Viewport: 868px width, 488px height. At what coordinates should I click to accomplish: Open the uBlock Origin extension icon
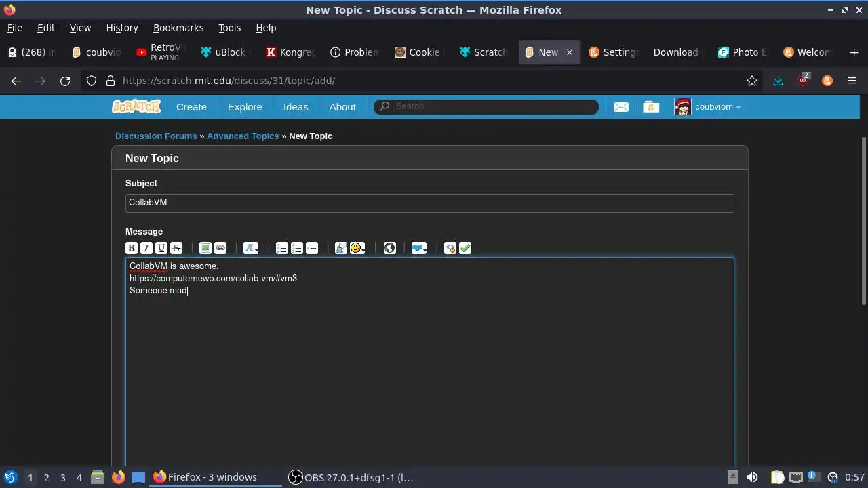(803, 80)
